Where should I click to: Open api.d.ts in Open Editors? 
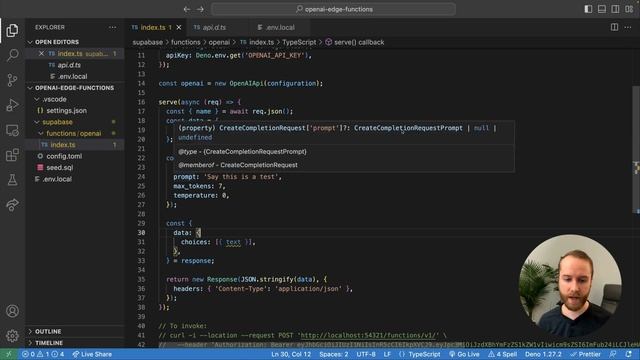(x=69, y=65)
